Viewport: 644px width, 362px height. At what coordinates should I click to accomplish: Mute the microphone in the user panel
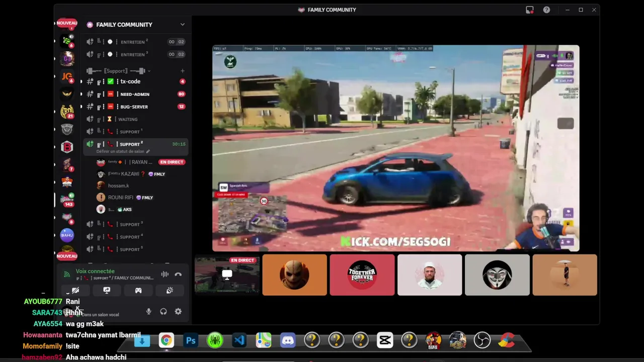click(148, 311)
